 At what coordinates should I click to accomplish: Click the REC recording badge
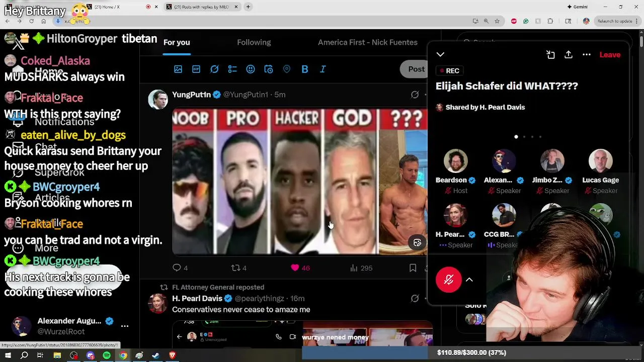450,71
